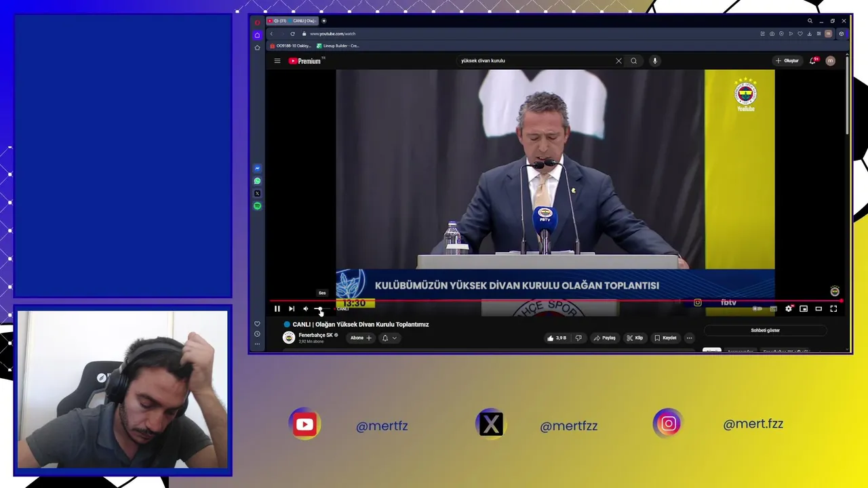Add page to bookmarks heart in toolbar

[800, 34]
